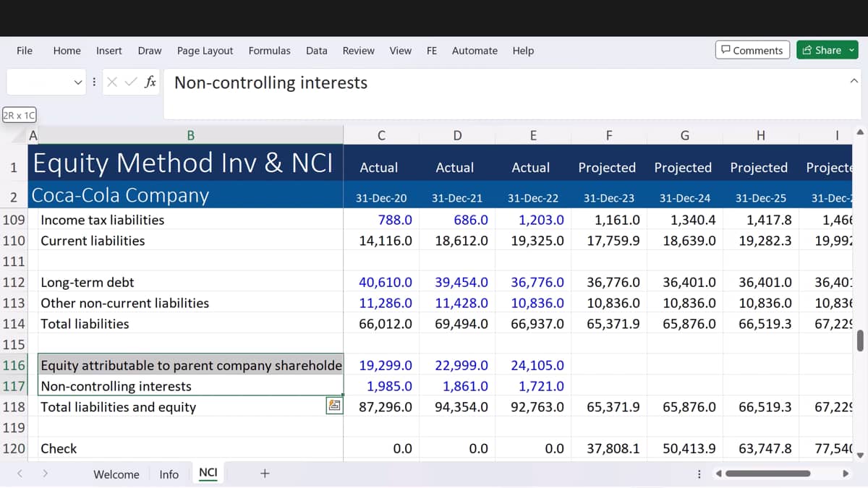
Task: Select column B header
Action: click(x=190, y=135)
